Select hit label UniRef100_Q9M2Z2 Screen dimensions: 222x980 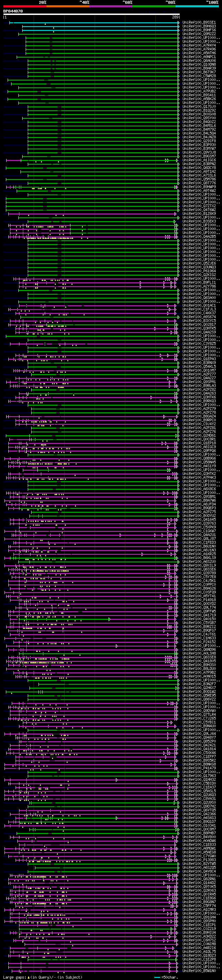pos(199,34)
